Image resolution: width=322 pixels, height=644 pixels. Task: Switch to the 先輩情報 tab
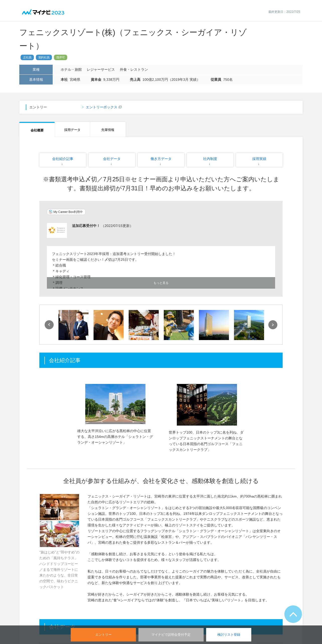[108, 130]
